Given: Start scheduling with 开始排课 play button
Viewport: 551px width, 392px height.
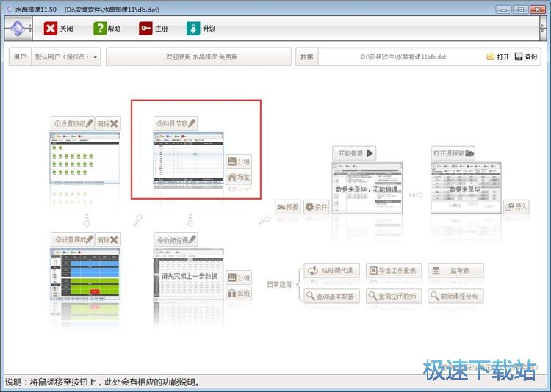Looking at the screenshot, I should point(354,153).
